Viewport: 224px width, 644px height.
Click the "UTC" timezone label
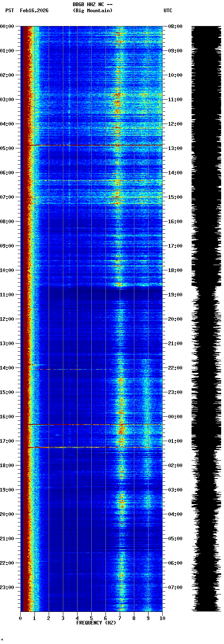click(168, 11)
